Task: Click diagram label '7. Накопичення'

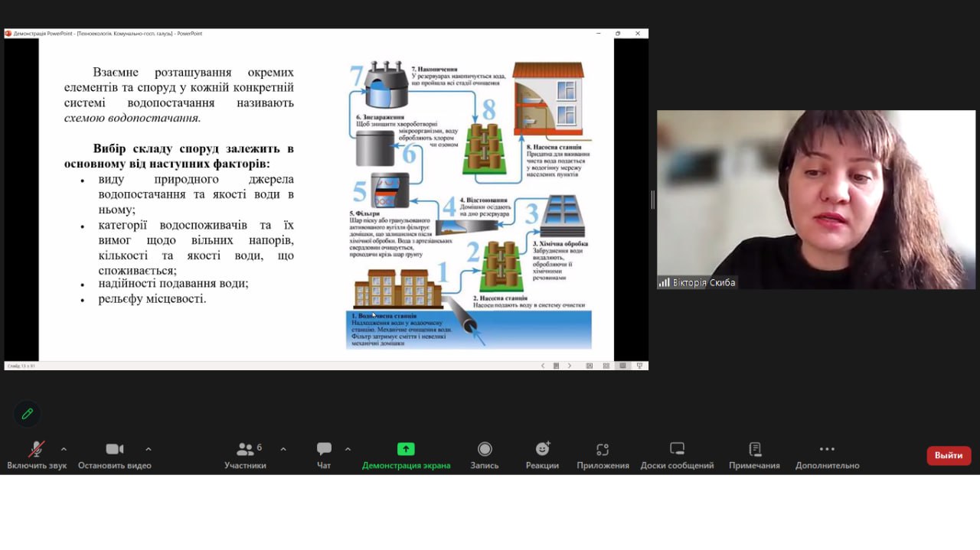Action: [x=434, y=70]
